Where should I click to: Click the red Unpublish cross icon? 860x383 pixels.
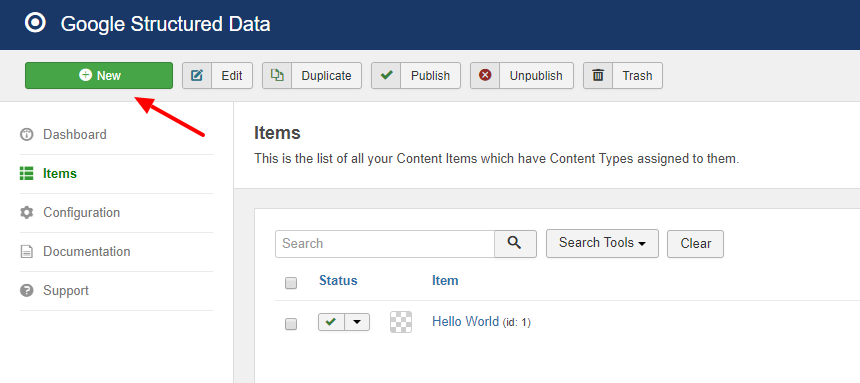485,75
